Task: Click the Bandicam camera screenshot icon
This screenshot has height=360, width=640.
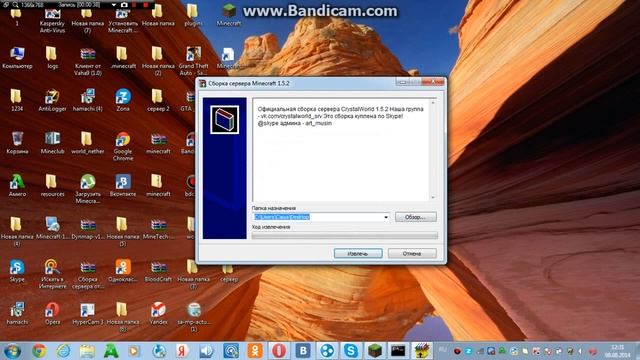Action: [124, 4]
